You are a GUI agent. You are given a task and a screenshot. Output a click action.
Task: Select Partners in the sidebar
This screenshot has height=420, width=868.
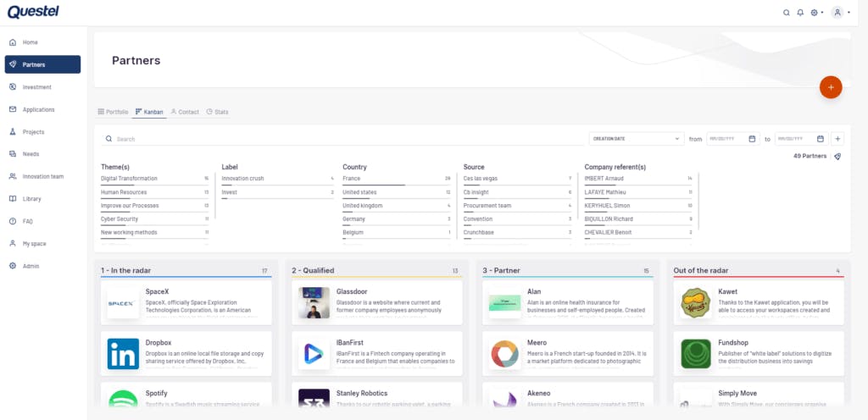[x=42, y=64]
